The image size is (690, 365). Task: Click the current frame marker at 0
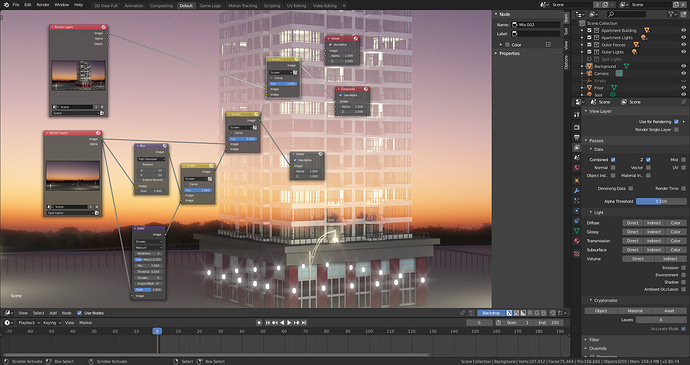(x=157, y=331)
